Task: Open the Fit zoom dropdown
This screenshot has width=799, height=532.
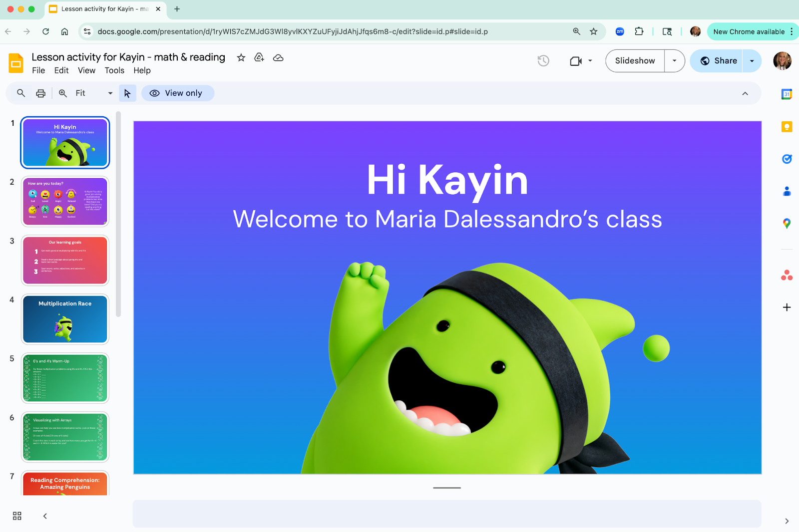Action: 95,93
